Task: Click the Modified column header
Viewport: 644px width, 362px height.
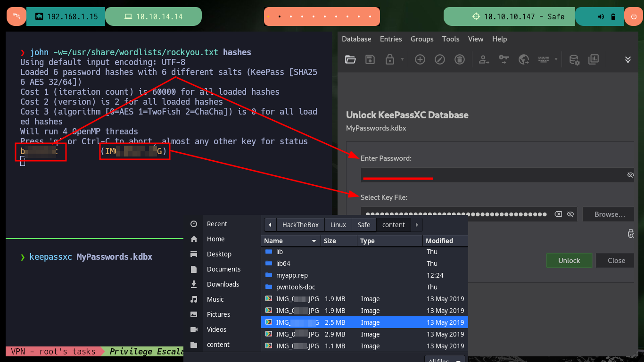Action: tap(445, 241)
